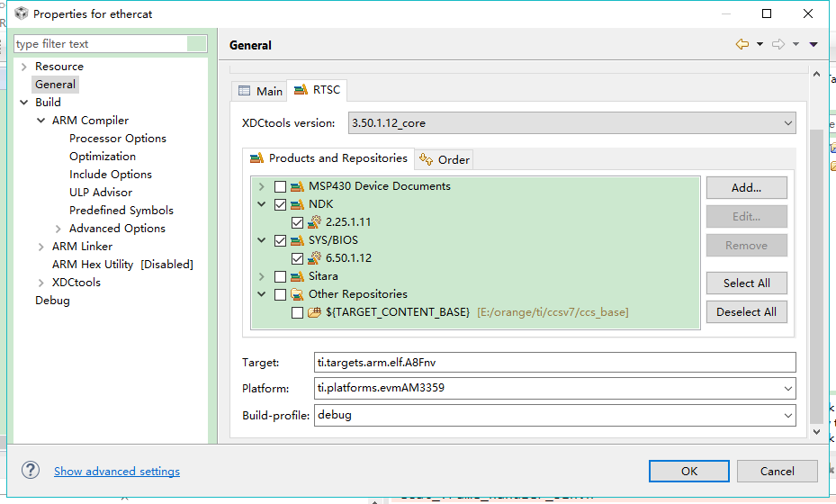Select the Products and Repositories tab
The height and width of the screenshot is (504, 836).
(x=328, y=158)
